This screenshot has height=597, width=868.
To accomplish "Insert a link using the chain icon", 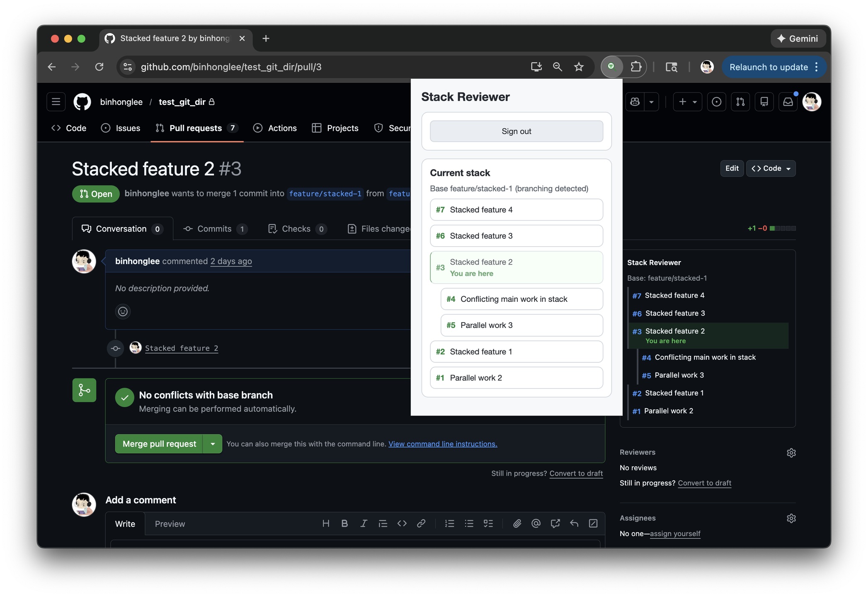I will tap(421, 523).
